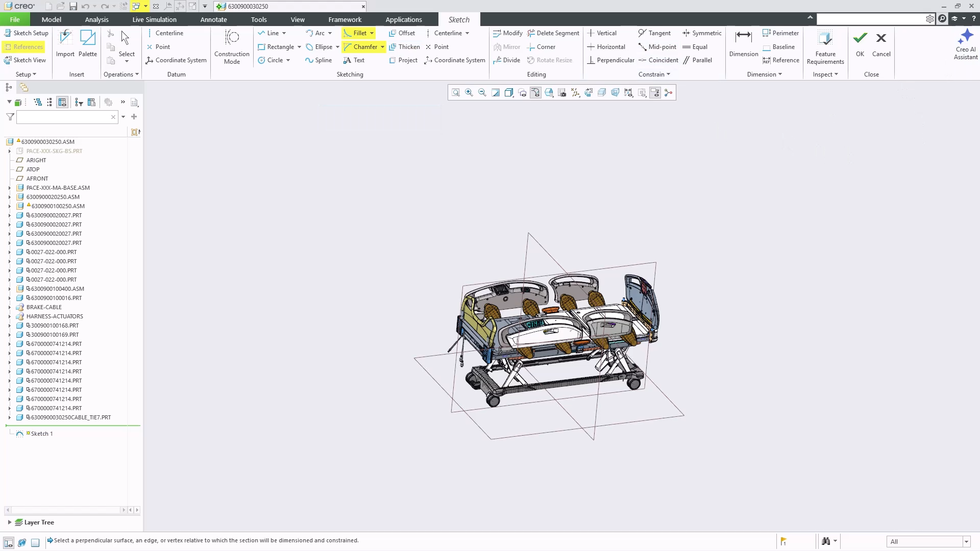
Task: Open the Line dropdown arrow
Action: coord(284,33)
